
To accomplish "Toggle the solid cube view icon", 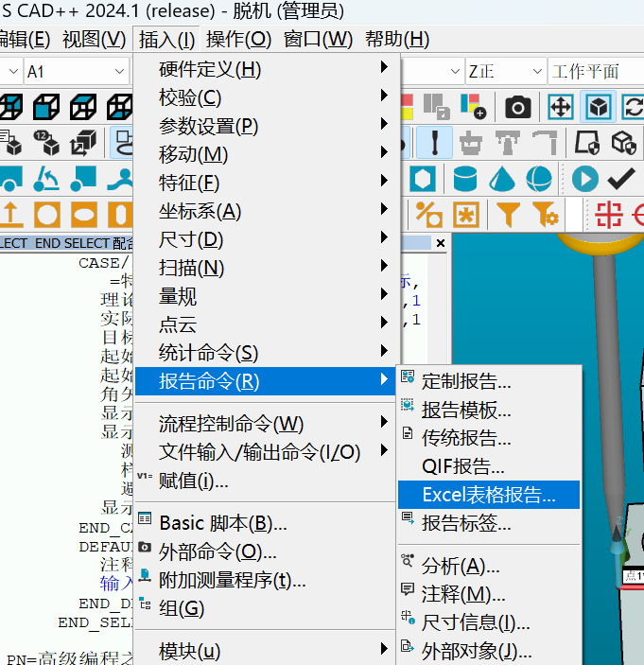I will point(598,107).
